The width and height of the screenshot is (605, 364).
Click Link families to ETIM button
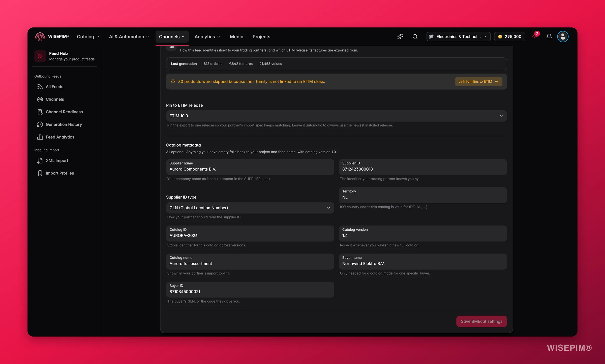click(478, 81)
